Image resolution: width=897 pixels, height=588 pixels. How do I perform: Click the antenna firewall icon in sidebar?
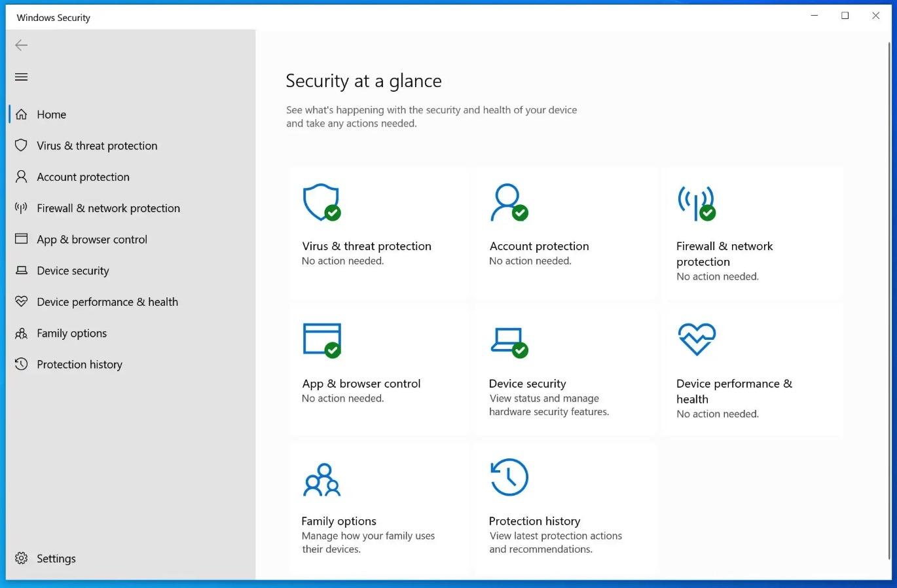tap(22, 208)
